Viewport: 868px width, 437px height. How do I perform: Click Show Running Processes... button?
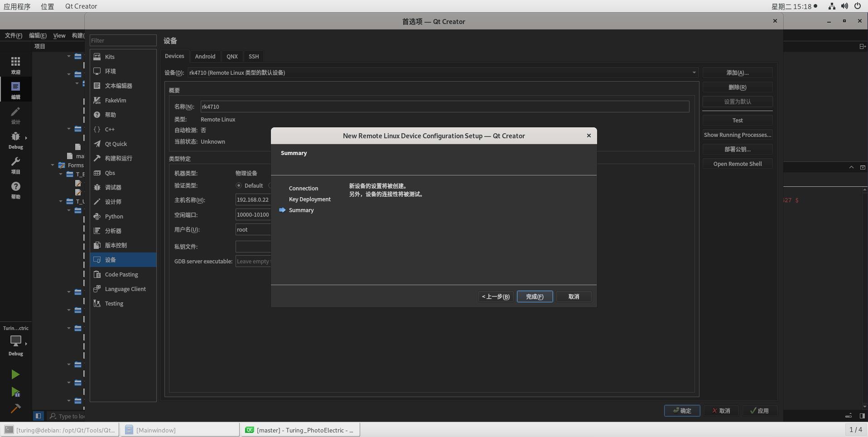(738, 135)
